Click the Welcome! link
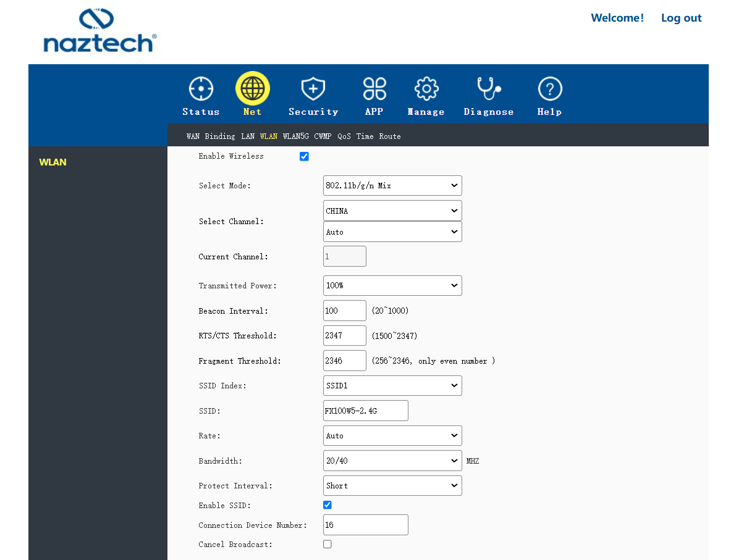 click(617, 18)
